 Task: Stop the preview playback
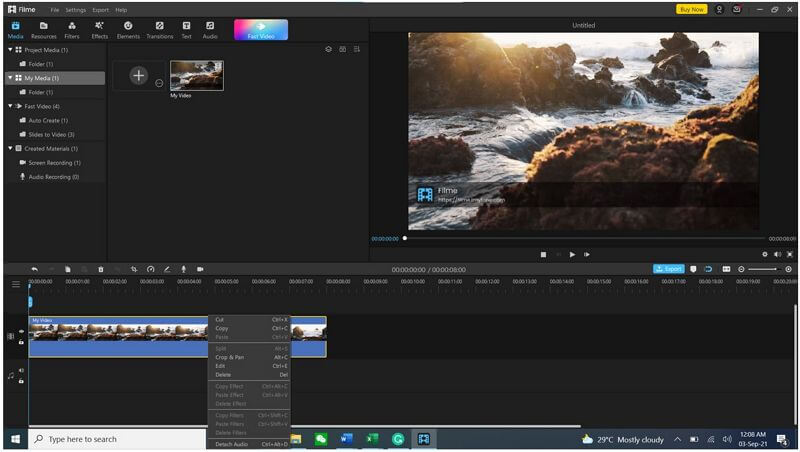pyautogui.click(x=543, y=254)
